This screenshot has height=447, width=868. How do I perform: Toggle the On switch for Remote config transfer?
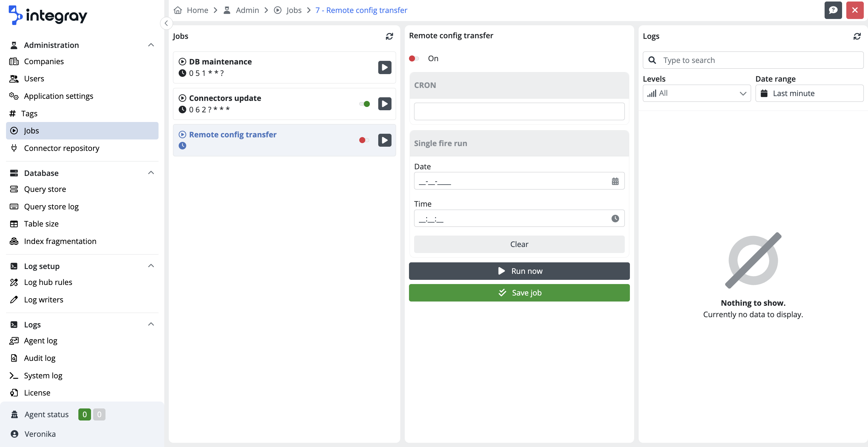[x=414, y=59]
